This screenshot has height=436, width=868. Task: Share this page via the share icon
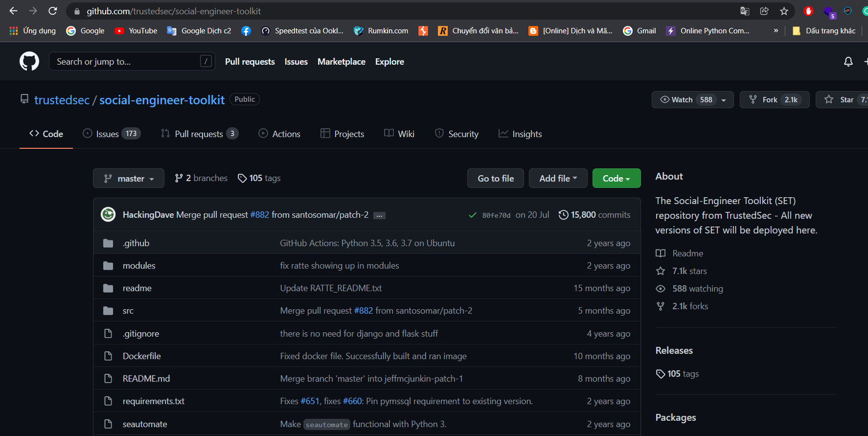(764, 11)
